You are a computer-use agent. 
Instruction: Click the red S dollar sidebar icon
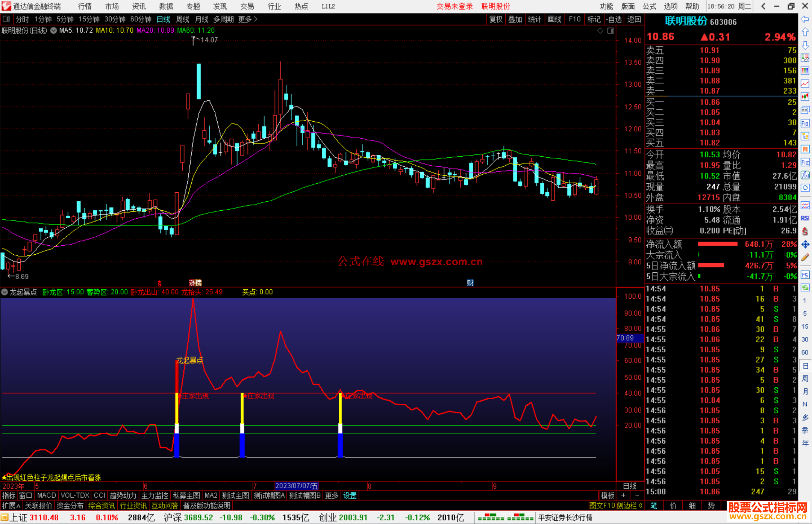[805, 231]
